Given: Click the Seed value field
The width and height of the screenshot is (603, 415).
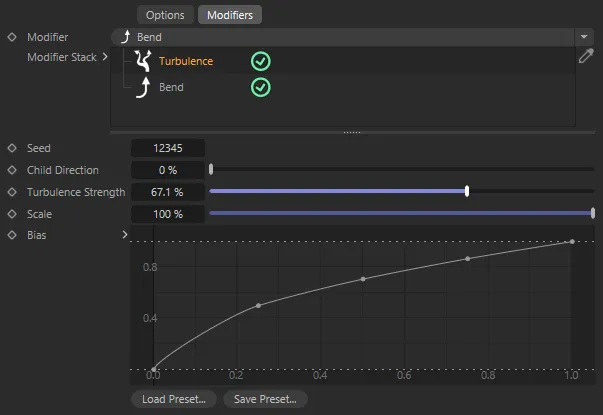Looking at the screenshot, I should (x=168, y=148).
